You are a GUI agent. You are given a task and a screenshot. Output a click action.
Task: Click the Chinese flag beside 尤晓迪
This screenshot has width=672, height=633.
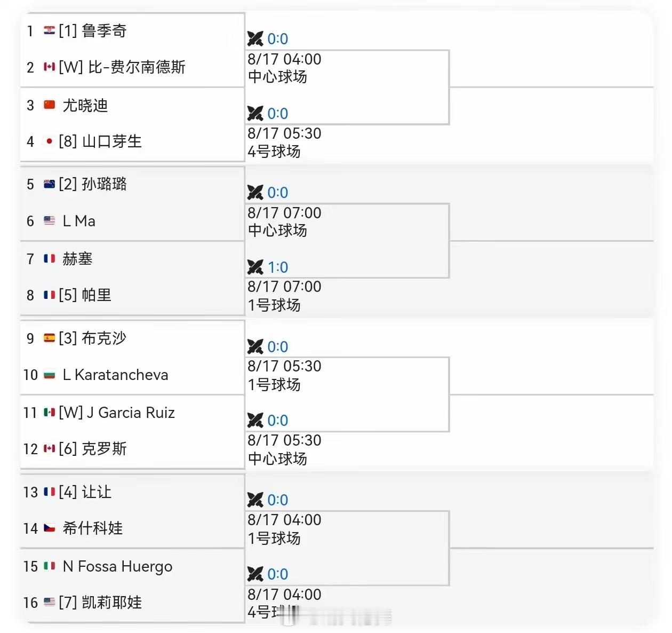click(x=50, y=105)
